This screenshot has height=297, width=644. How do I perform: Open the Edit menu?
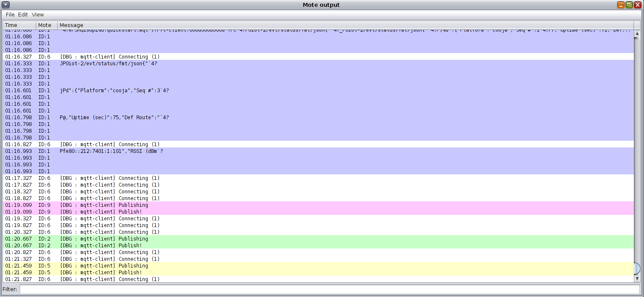tap(23, 14)
